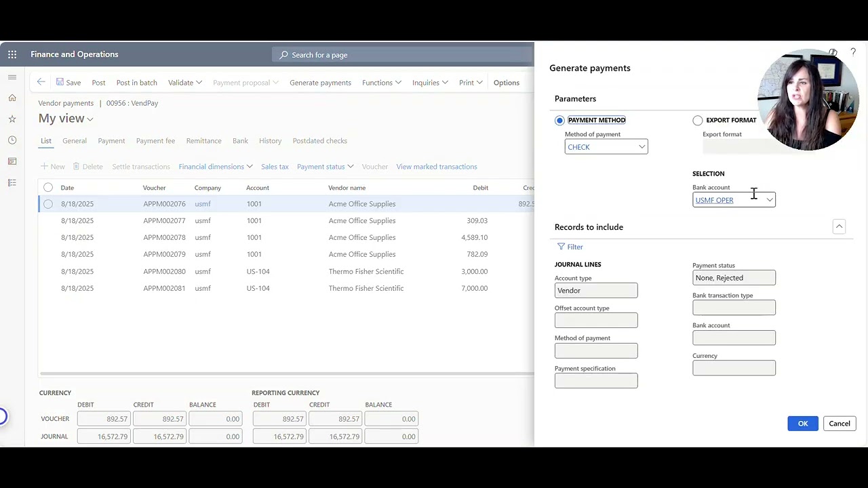Switch to the History tab
Screen dimensions: 868x488
pyautogui.click(x=270, y=141)
